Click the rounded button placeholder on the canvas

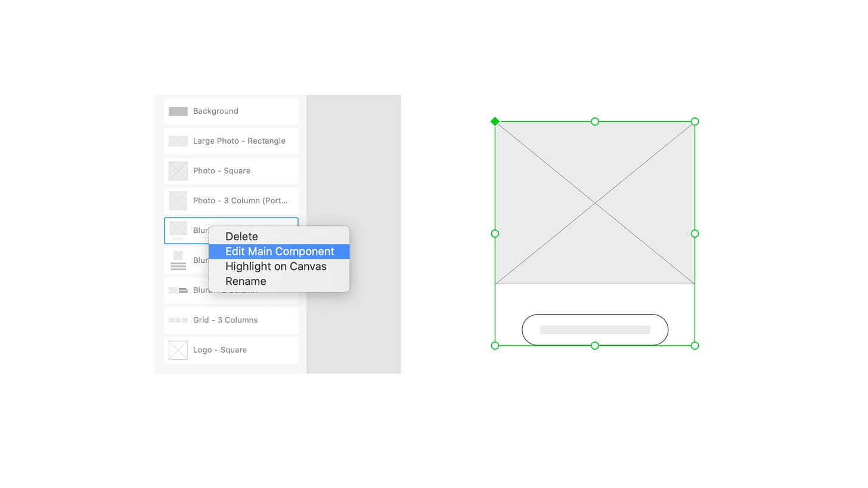[594, 330]
